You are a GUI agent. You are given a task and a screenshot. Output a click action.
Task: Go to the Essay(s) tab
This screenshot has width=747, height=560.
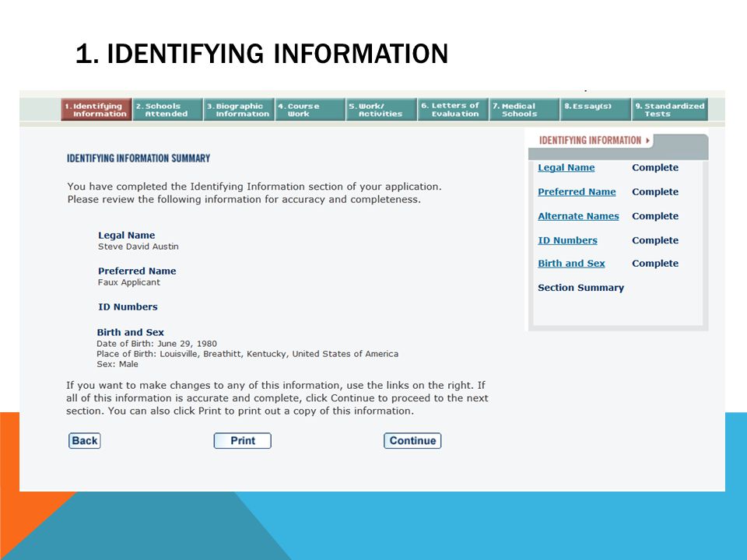coord(595,110)
